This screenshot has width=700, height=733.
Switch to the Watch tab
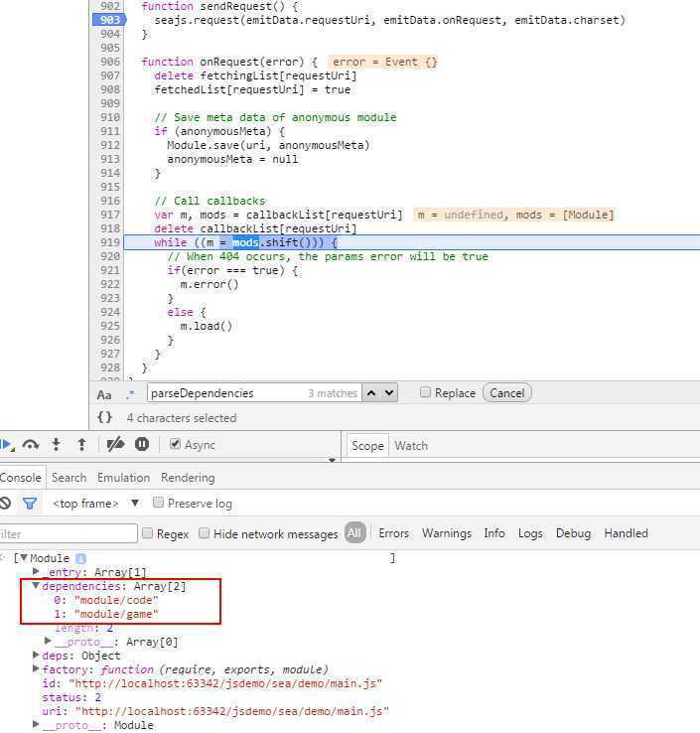point(411,446)
